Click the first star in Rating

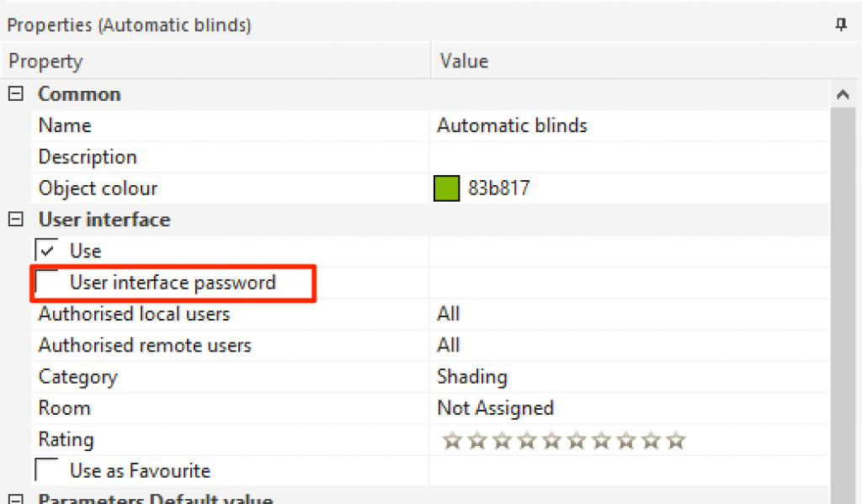452,440
